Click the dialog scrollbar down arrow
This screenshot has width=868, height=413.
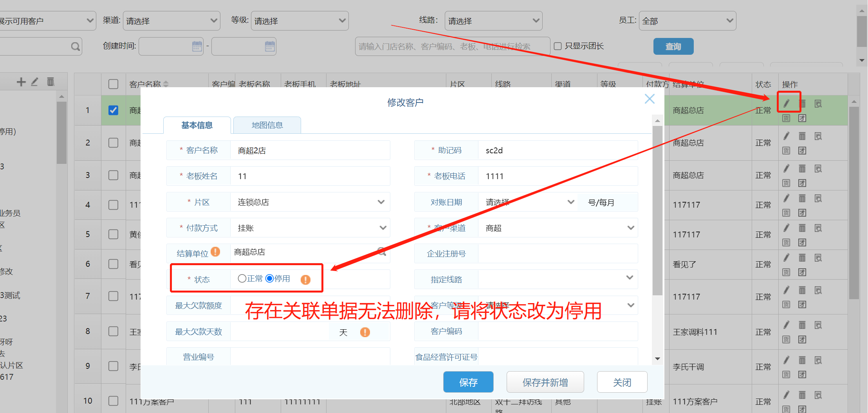pos(657,359)
